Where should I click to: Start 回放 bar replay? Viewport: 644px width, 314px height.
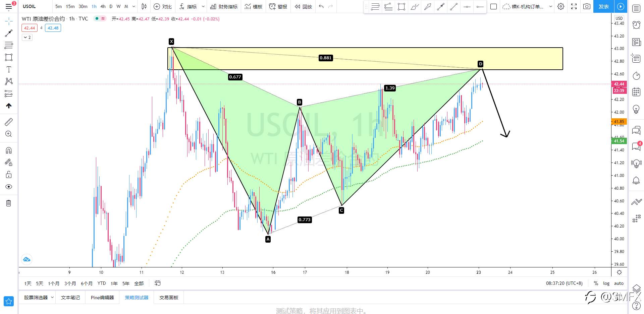(x=303, y=6)
